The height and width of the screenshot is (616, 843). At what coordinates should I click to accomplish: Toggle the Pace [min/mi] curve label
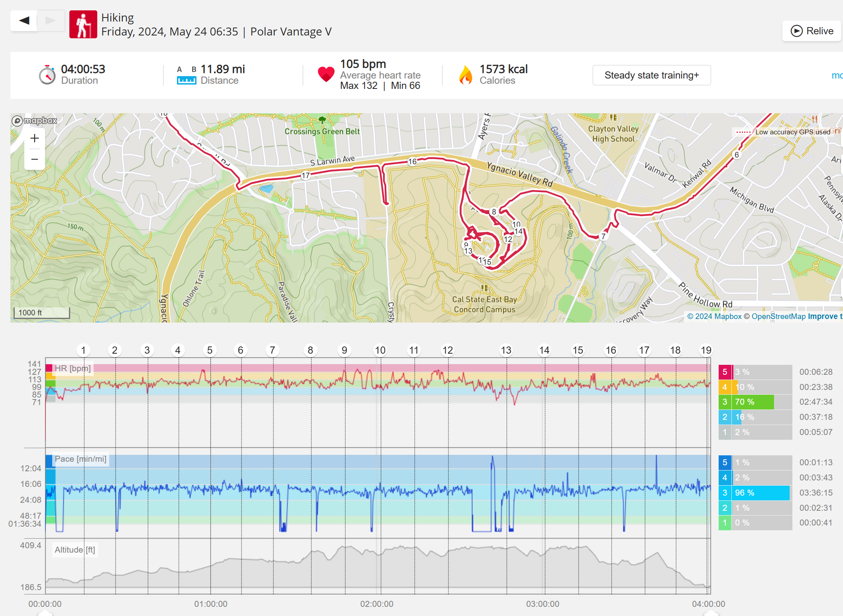(80, 459)
